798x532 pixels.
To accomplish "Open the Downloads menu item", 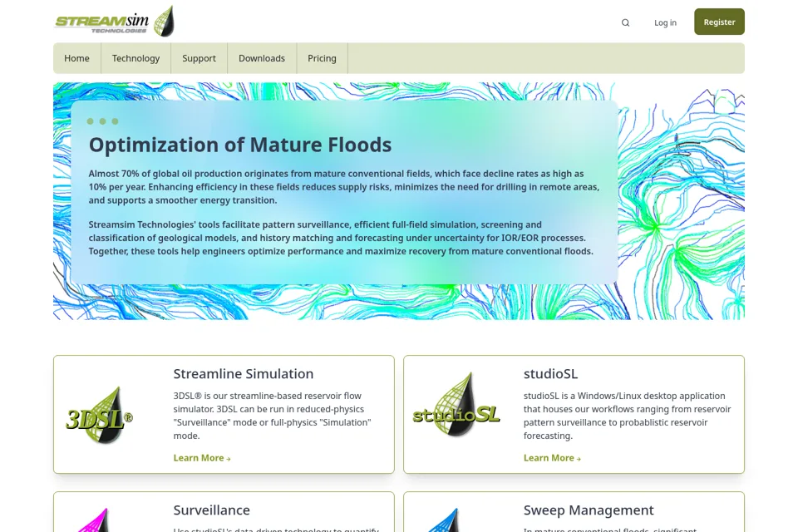I will (x=262, y=58).
